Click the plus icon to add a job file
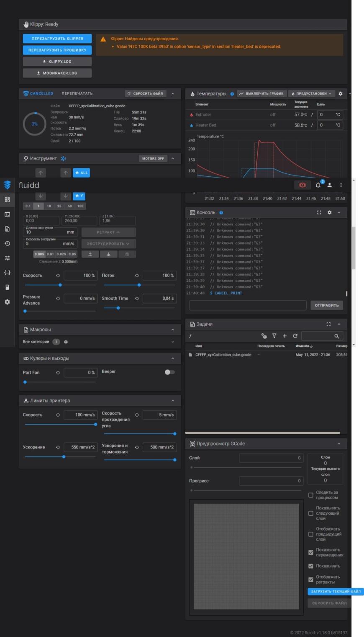Viewport: 364px width, 637px height. 285,336
